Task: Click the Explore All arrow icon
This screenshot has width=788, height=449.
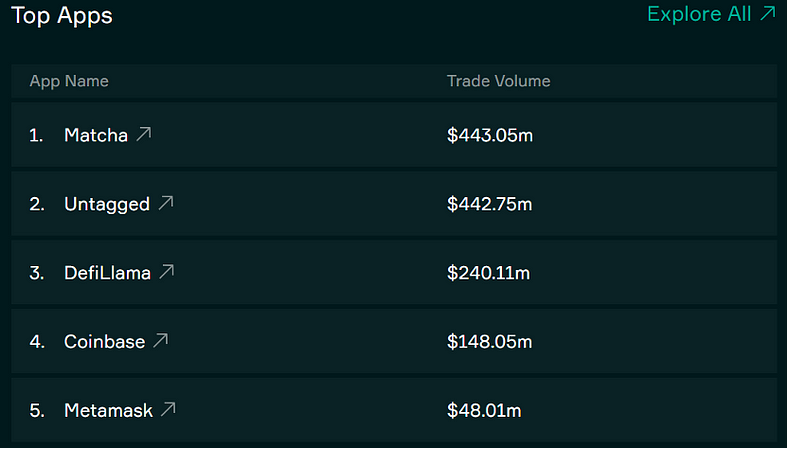Action: tap(768, 14)
